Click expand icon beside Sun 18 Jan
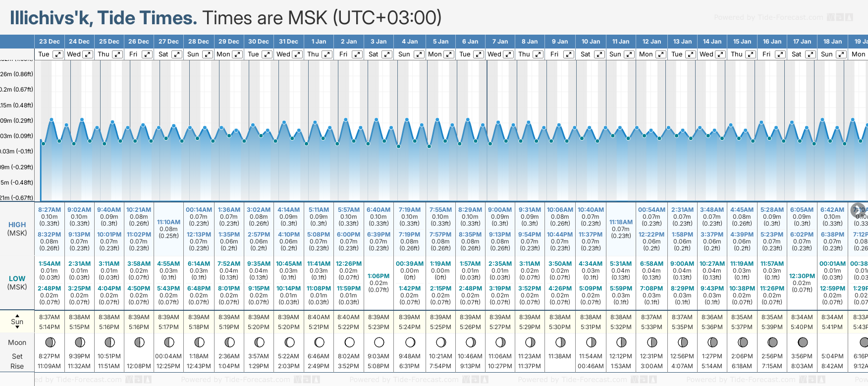 (x=841, y=54)
